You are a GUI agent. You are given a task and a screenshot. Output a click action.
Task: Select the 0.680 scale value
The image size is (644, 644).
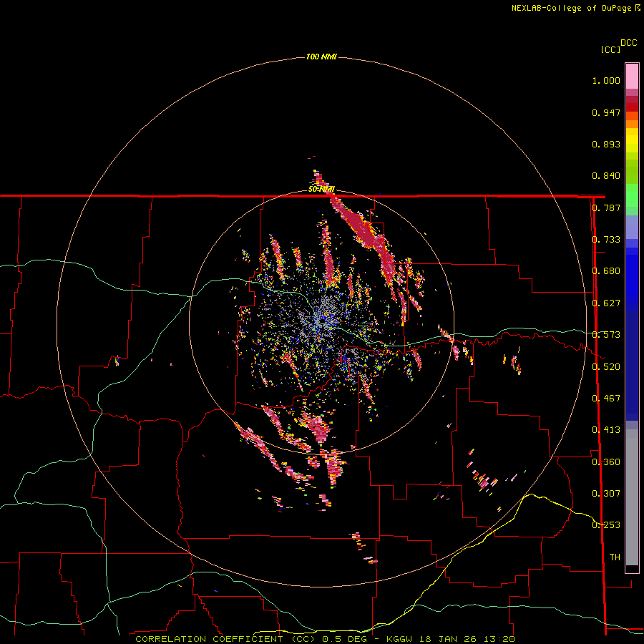pos(606,271)
